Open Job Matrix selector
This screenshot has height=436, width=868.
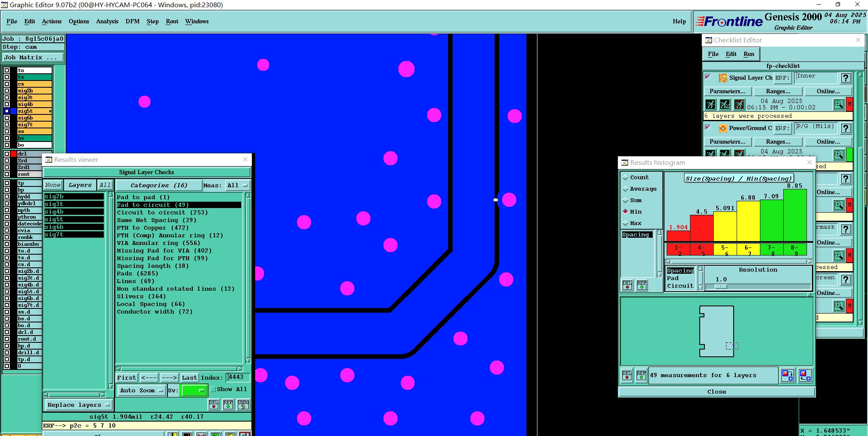33,58
